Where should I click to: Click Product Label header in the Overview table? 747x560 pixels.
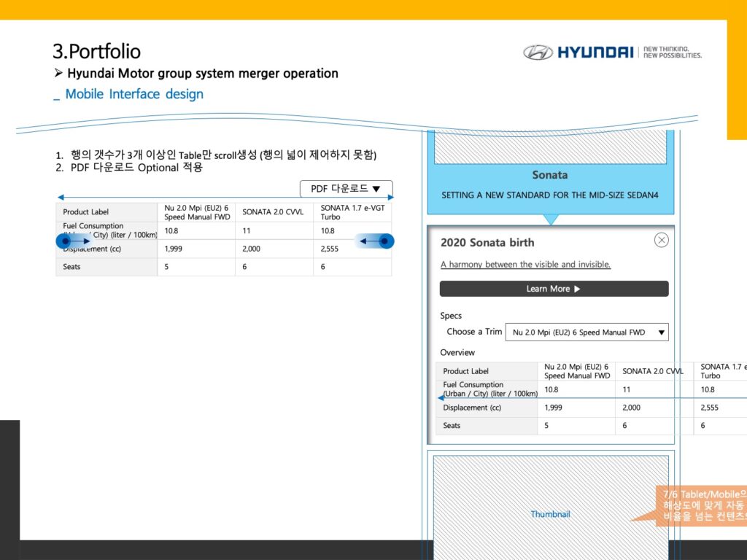coord(465,371)
